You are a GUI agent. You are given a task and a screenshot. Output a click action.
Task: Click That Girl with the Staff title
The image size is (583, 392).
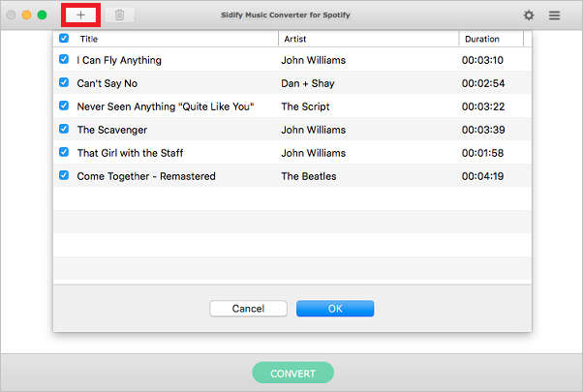(x=130, y=153)
